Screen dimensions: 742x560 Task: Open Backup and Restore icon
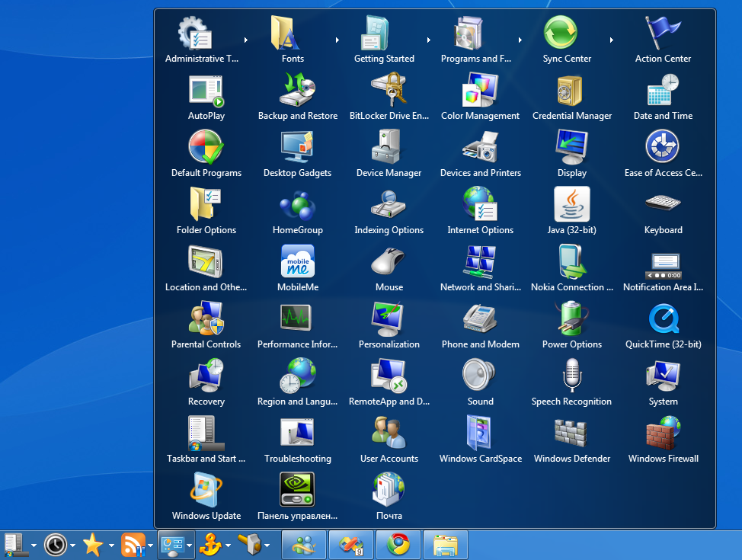(x=298, y=89)
